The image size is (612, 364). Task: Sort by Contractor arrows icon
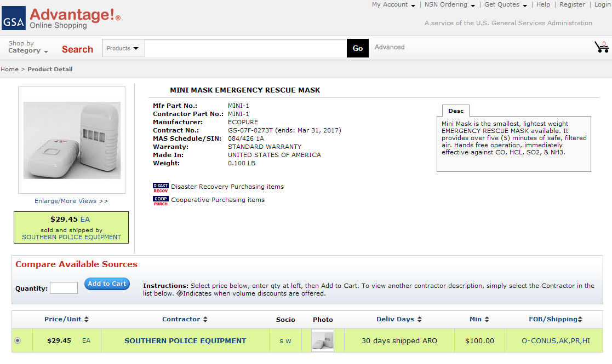(205, 319)
